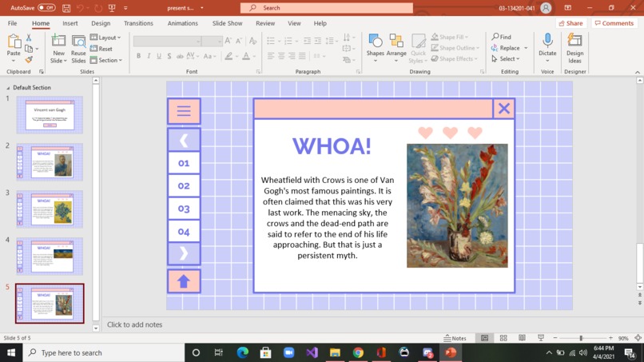Click the X close shape on slide
The height and width of the screenshot is (362, 644).
click(504, 109)
